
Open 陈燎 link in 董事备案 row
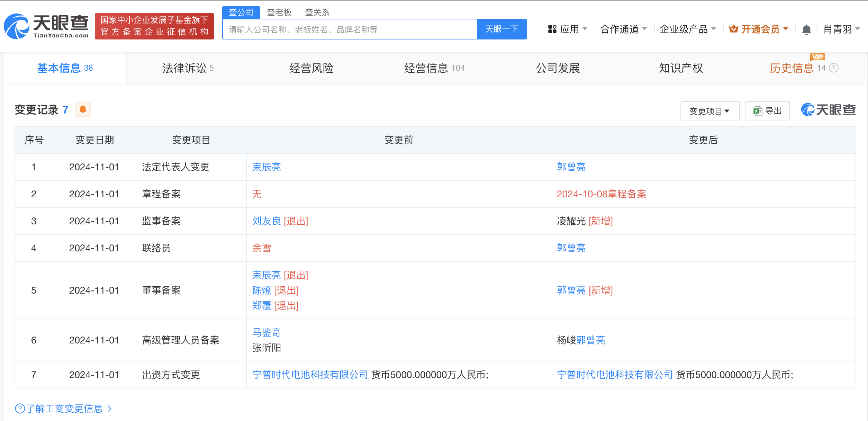coord(262,290)
